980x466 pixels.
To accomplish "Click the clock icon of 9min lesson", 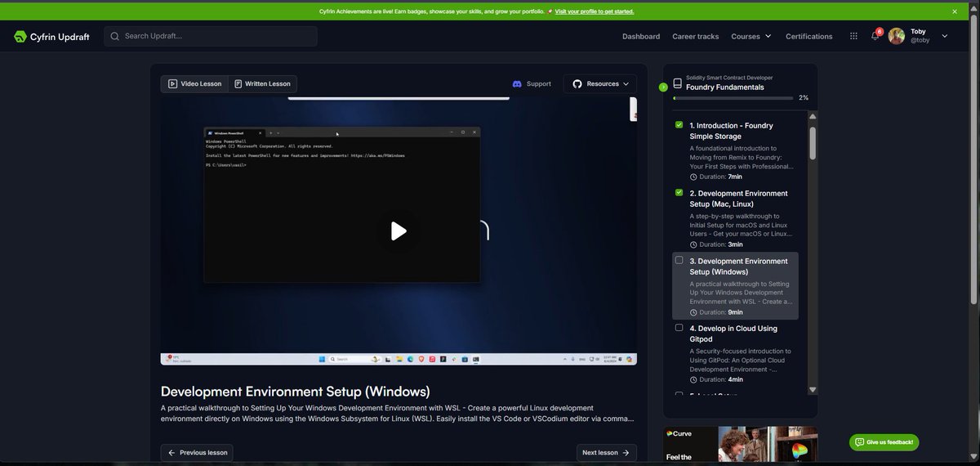I will pos(693,312).
